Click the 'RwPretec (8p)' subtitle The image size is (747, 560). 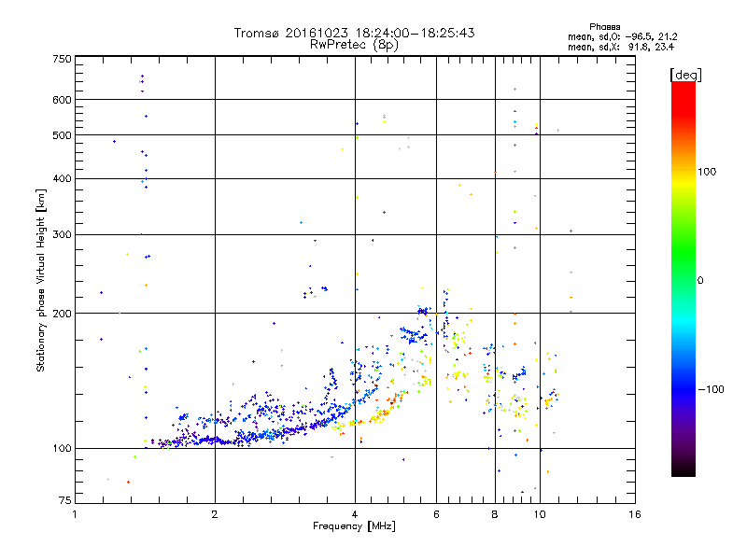354,45
